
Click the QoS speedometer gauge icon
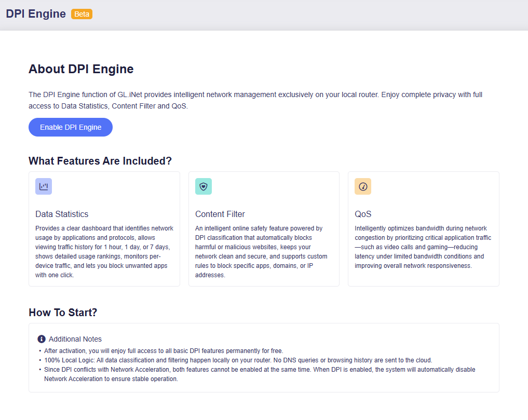[x=363, y=186]
